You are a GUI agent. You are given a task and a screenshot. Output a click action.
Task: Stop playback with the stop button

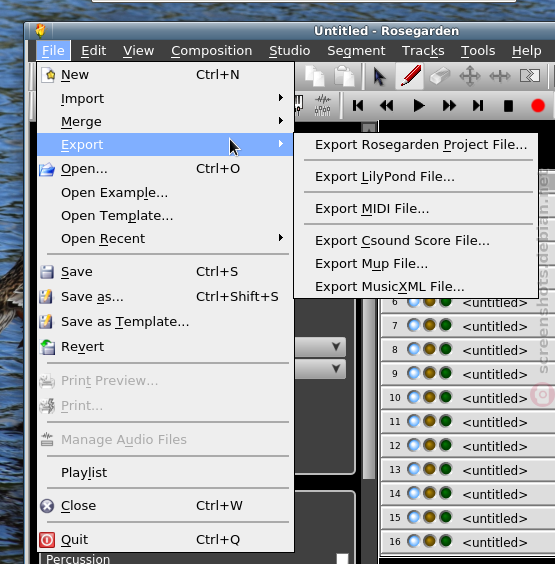508,106
